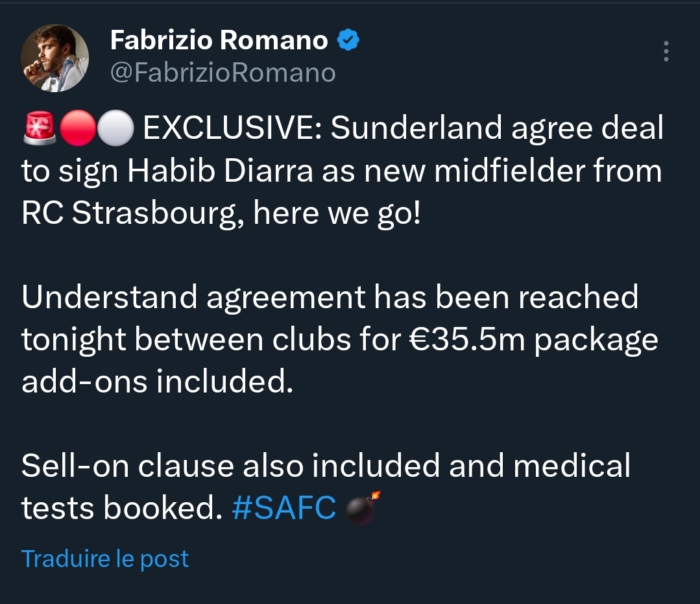
Task: Click the white circle emoji
Action: click(x=117, y=129)
